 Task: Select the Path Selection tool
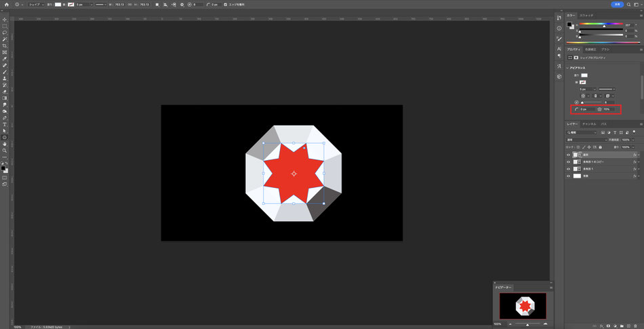(x=5, y=131)
